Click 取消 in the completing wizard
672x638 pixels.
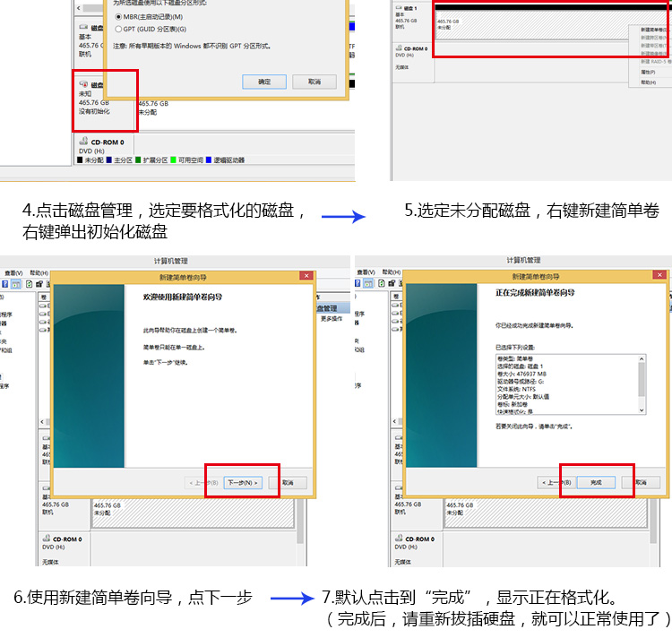[641, 482]
